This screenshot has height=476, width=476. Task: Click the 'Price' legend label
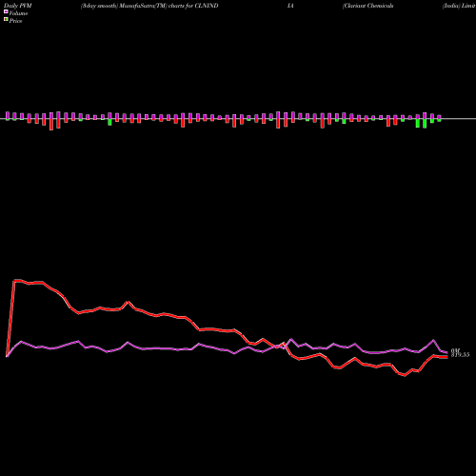(15, 21)
